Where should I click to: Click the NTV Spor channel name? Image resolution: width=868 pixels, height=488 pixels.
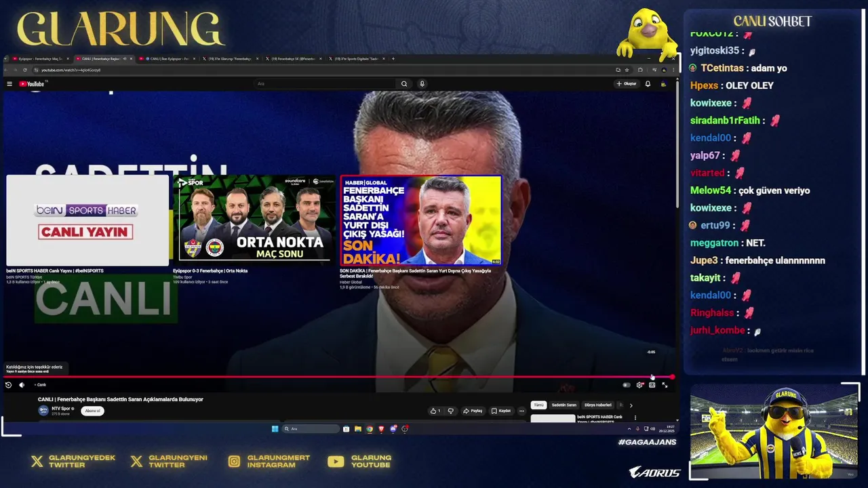tap(62, 409)
